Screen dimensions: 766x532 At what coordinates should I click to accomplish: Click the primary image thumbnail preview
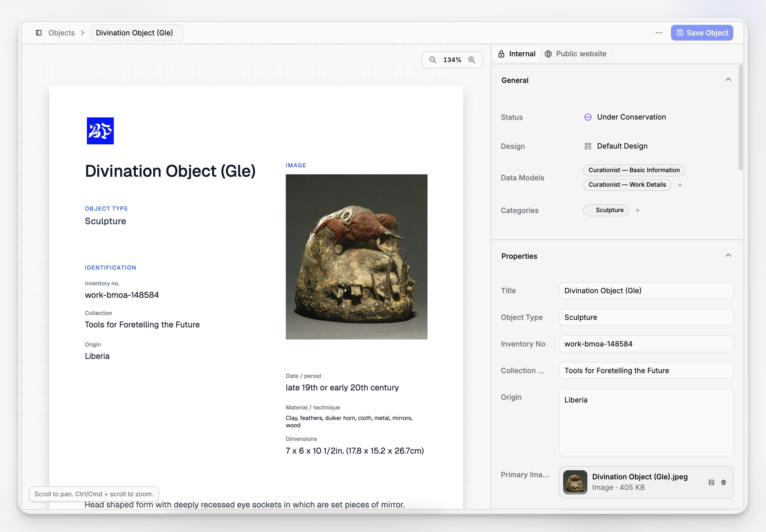(575, 482)
